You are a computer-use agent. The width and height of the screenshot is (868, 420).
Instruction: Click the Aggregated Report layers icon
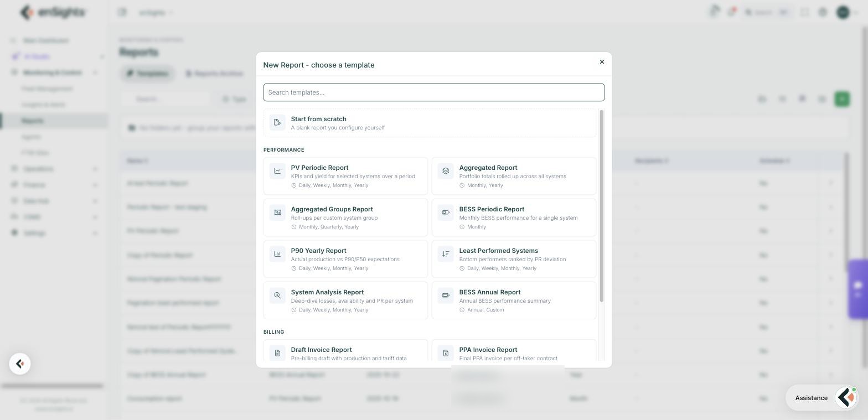pyautogui.click(x=446, y=171)
